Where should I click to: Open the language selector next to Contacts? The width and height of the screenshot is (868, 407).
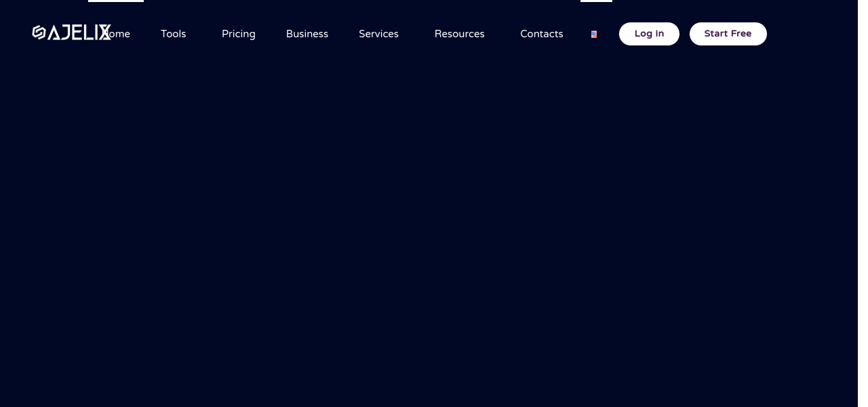tap(594, 35)
